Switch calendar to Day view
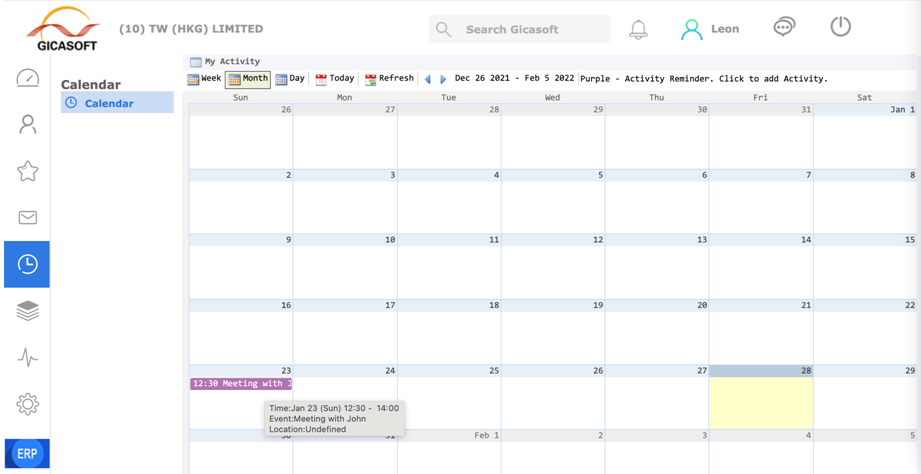The image size is (921, 474). pos(290,79)
